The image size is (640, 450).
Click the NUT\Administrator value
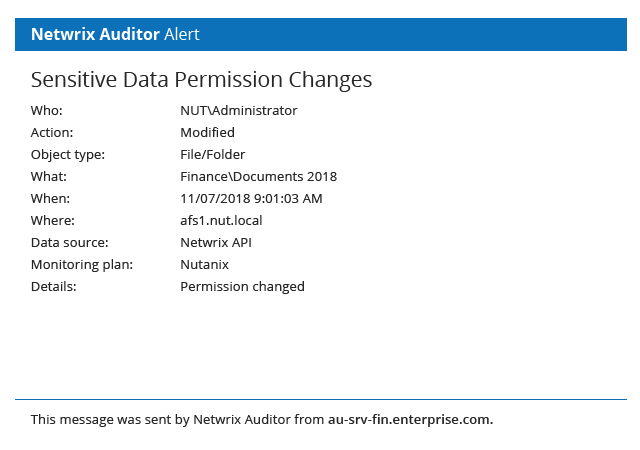tap(239, 110)
